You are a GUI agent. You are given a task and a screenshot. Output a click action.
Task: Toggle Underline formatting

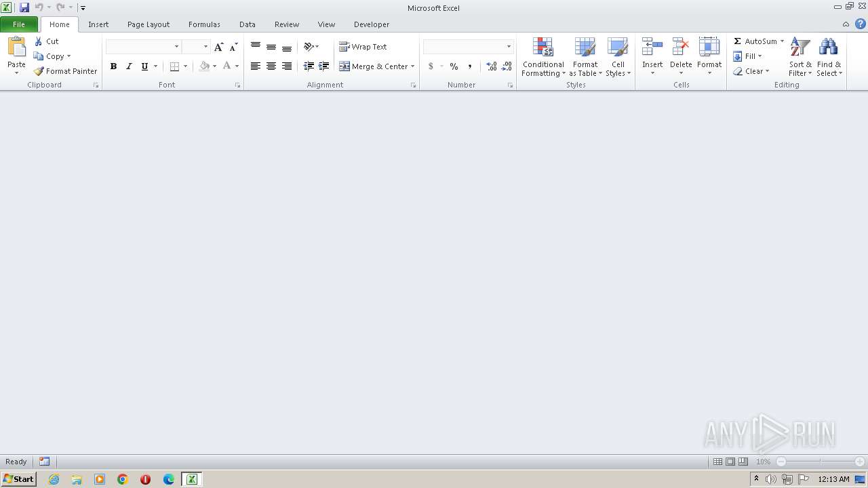coord(144,66)
